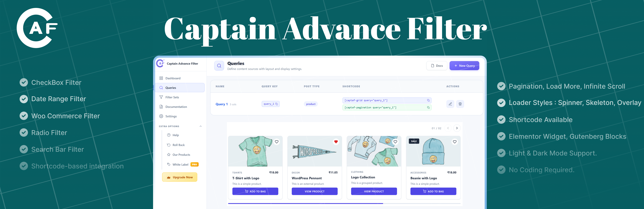
Task: Toggle wishlist heart on T-Shirt with Logo
Action: pyautogui.click(x=277, y=142)
